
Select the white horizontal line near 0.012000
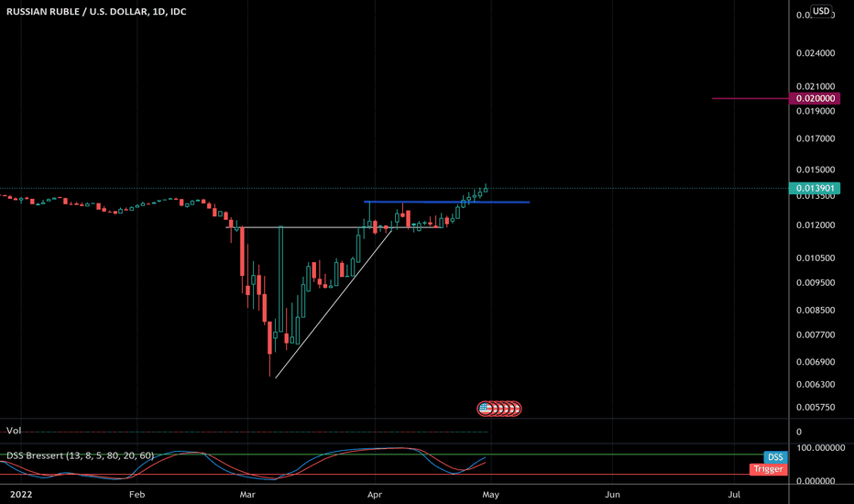tap(335, 227)
